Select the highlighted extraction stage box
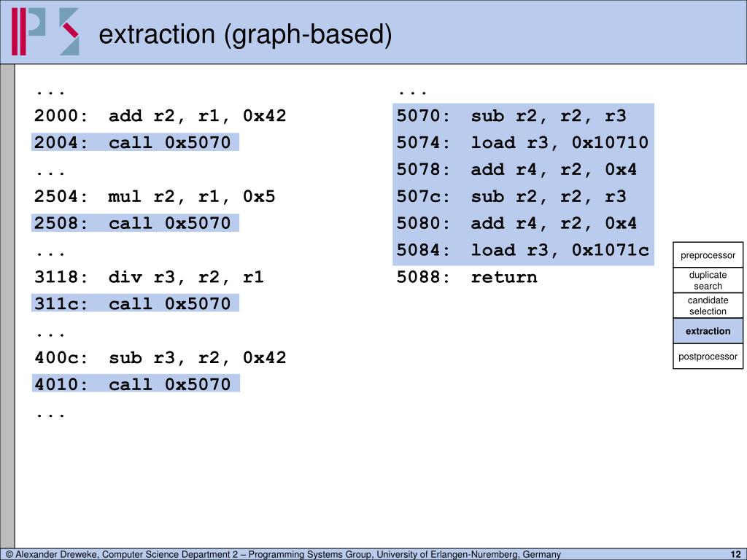 tap(708, 331)
